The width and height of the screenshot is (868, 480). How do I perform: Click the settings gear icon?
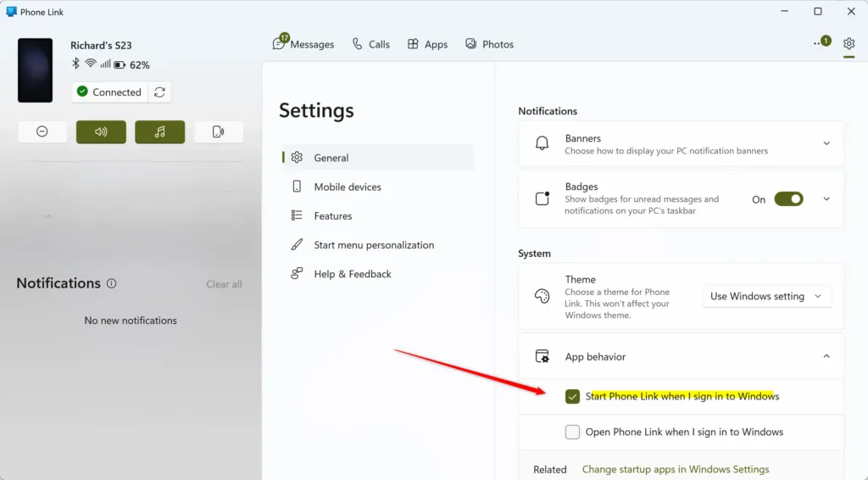tap(849, 43)
